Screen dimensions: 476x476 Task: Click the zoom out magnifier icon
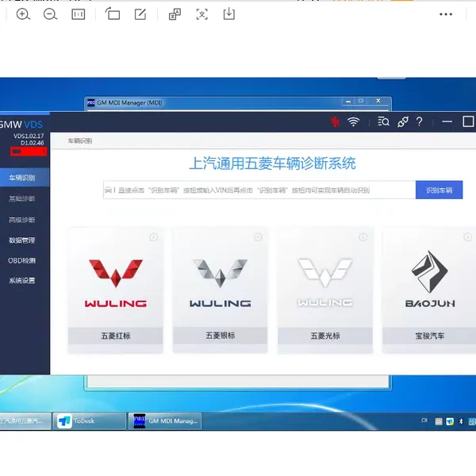pyautogui.click(x=50, y=14)
